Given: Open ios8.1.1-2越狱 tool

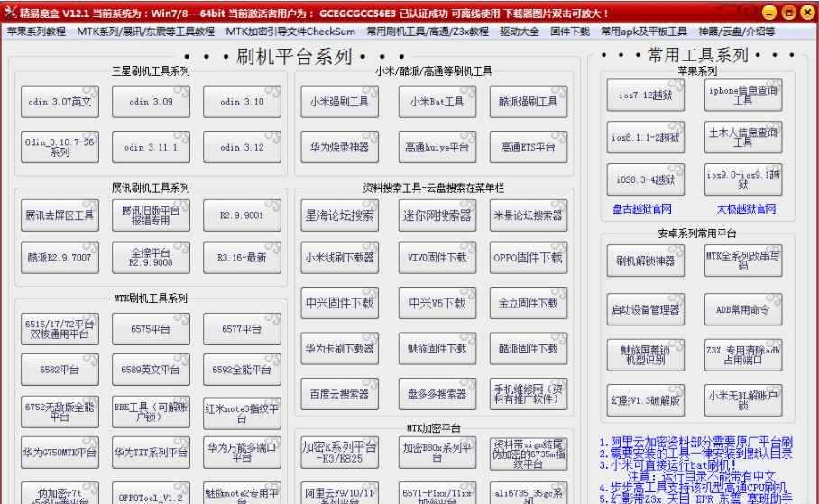Looking at the screenshot, I should click(x=646, y=137).
